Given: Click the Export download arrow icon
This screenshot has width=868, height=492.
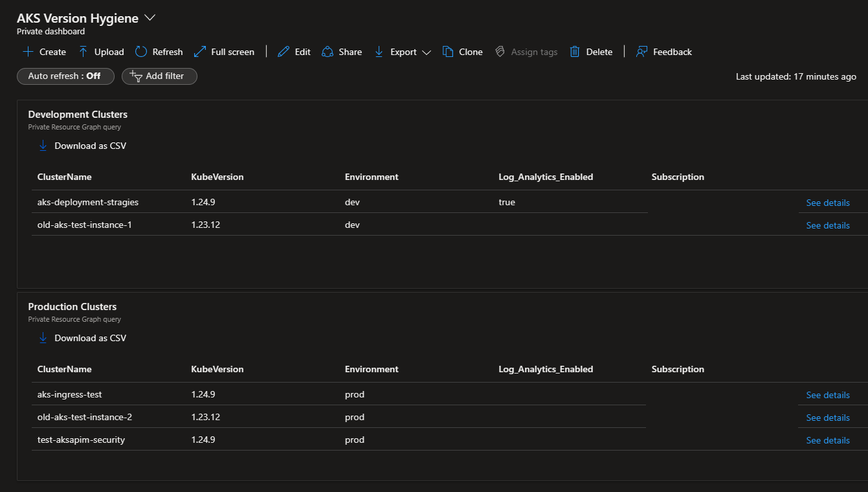Looking at the screenshot, I should point(379,52).
